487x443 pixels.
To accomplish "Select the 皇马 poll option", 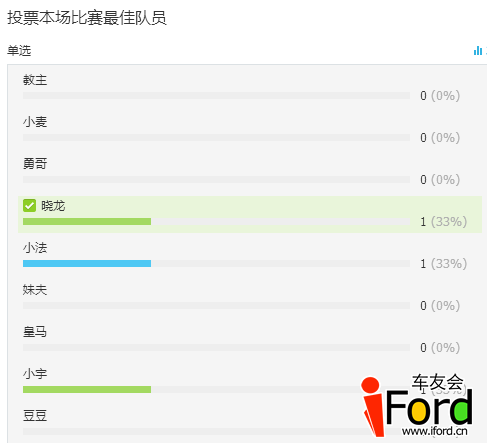I will point(35,332).
